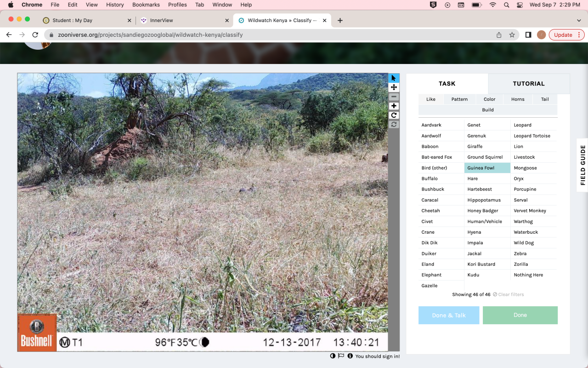Screen dimensions: 588x368
Task: Go forward in browser history
Action: 22,35
